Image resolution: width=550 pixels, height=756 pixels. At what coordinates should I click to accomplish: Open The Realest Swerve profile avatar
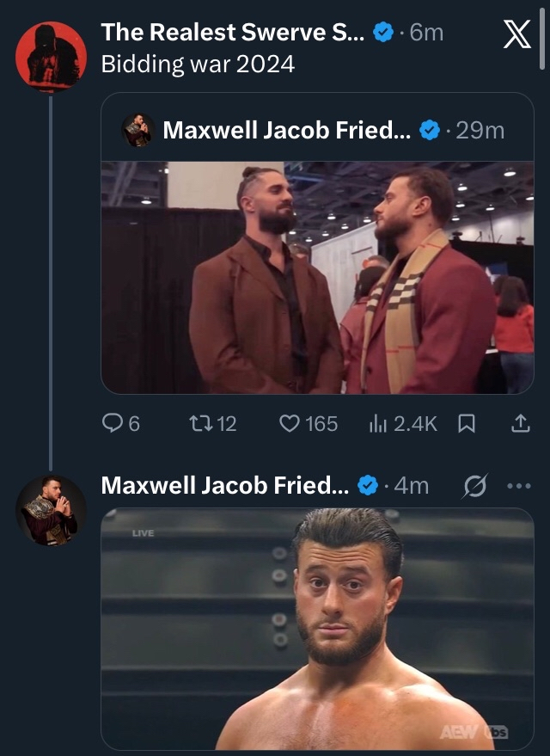pos(51,56)
